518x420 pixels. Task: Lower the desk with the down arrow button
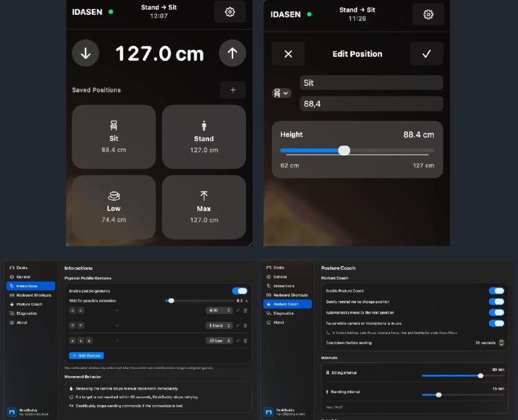(85, 53)
